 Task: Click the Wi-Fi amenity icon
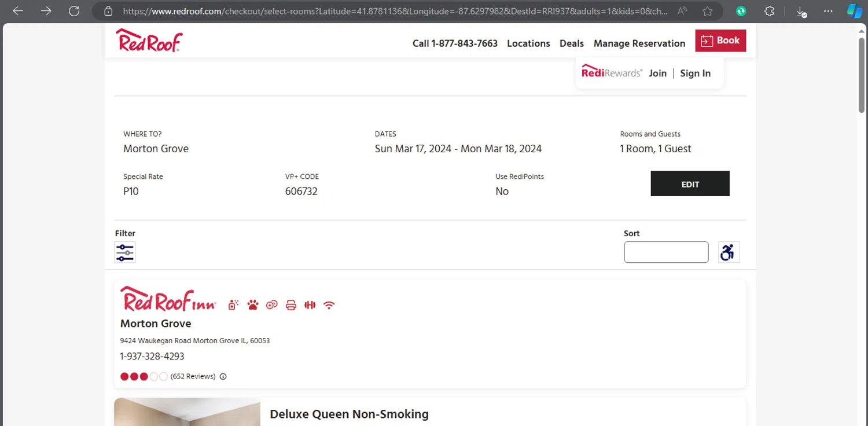[329, 305]
